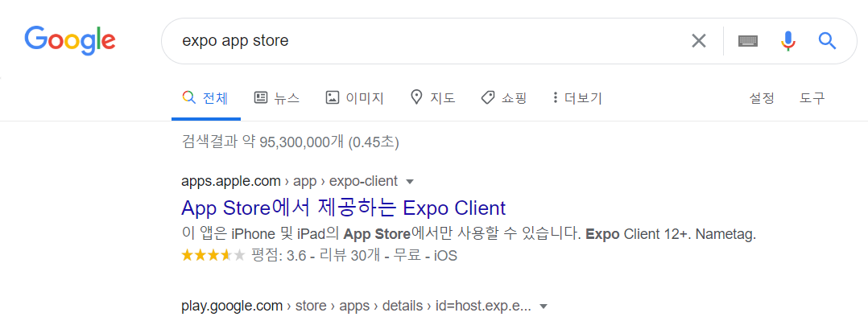The width and height of the screenshot is (868, 321).
Task: Open 'App Store에서 제공하는 Expo Client' result
Action: pyautogui.click(x=343, y=208)
